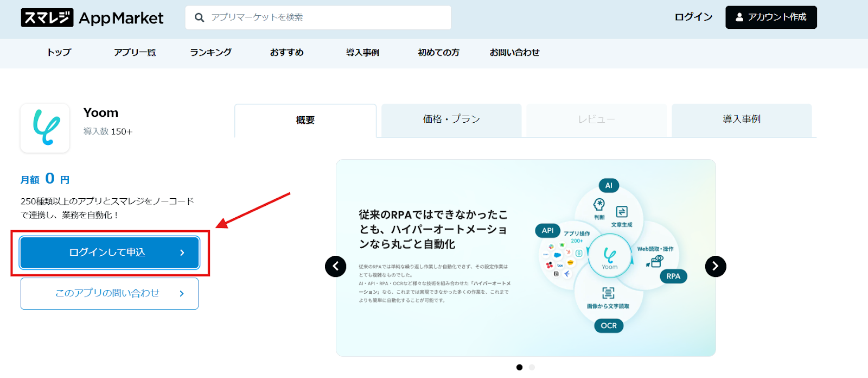Click the hyperautomation slide image
Screen dimensions: 868x378
tap(526, 258)
